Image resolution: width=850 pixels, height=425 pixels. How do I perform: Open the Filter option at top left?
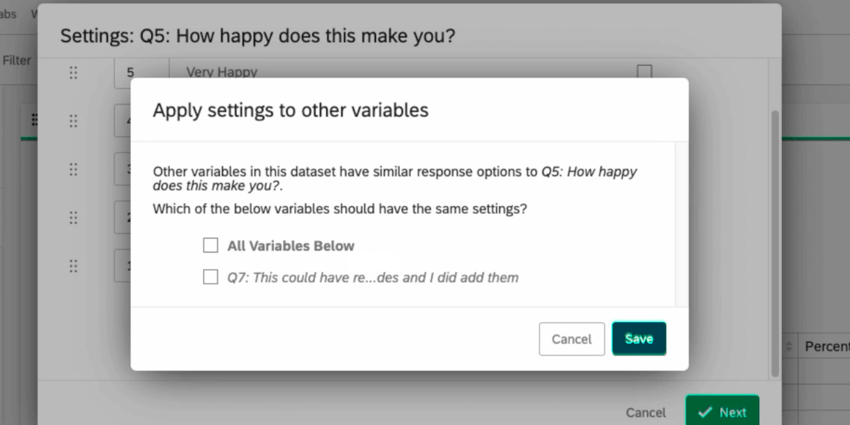tap(17, 61)
